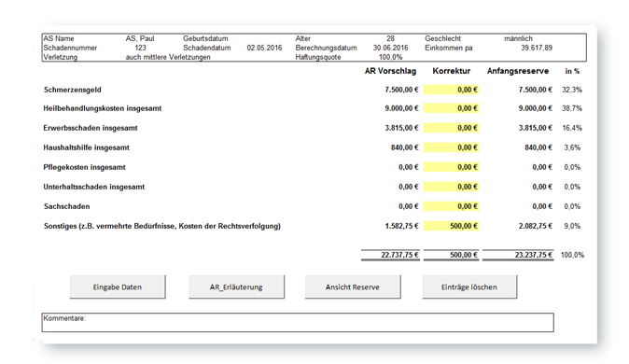This screenshot has width=629, height=364.
Task: Select Erwerbsschaden Korrektur yellow cell
Action: point(452,128)
